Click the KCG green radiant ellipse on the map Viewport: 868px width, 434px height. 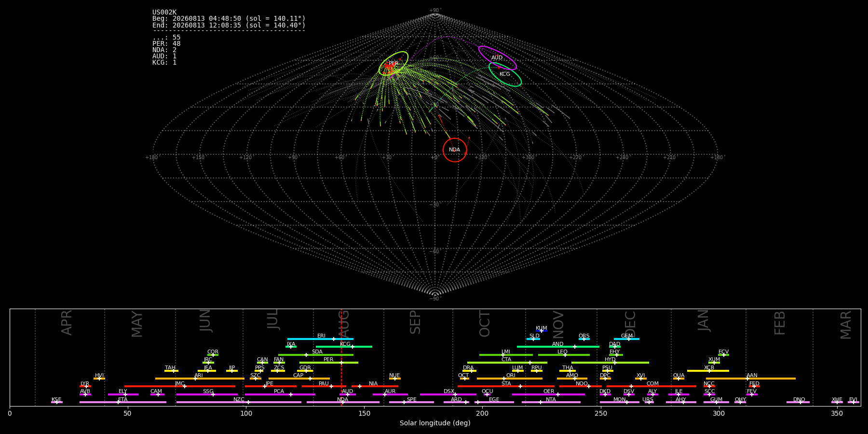pyautogui.click(x=505, y=74)
